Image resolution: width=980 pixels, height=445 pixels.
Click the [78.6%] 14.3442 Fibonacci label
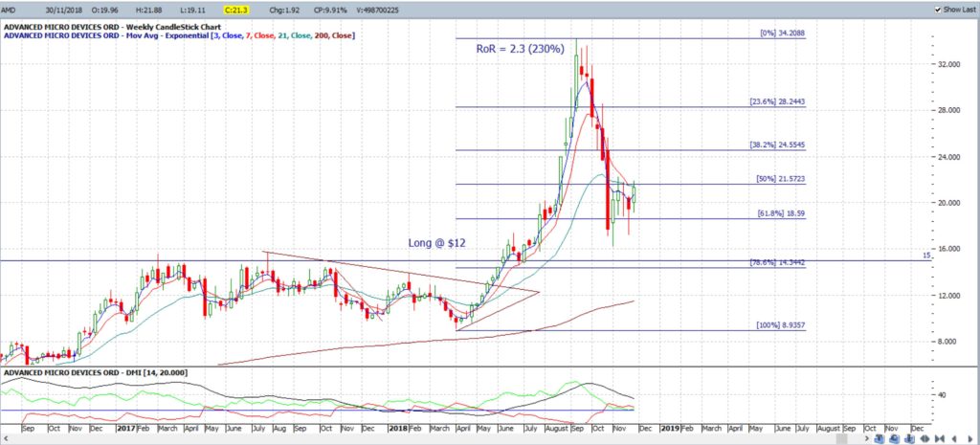(777, 262)
